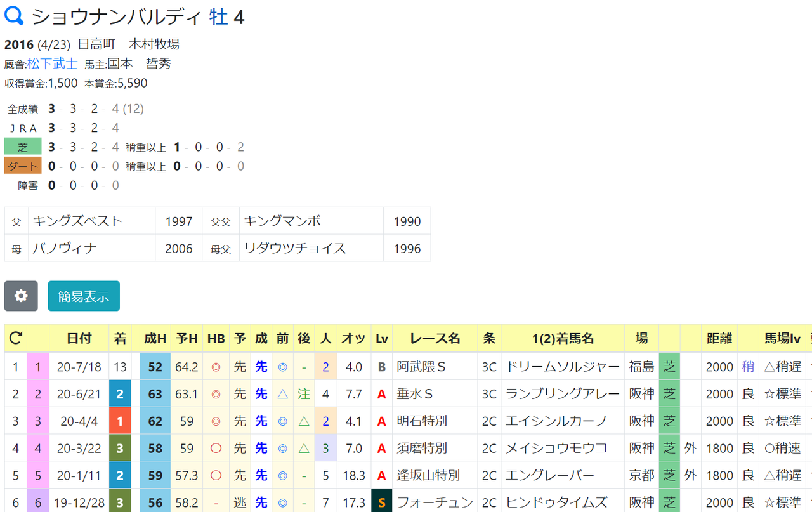Click 逃 running style in フォーチュン row
Viewport: 812px width, 512px height.
[x=240, y=503]
